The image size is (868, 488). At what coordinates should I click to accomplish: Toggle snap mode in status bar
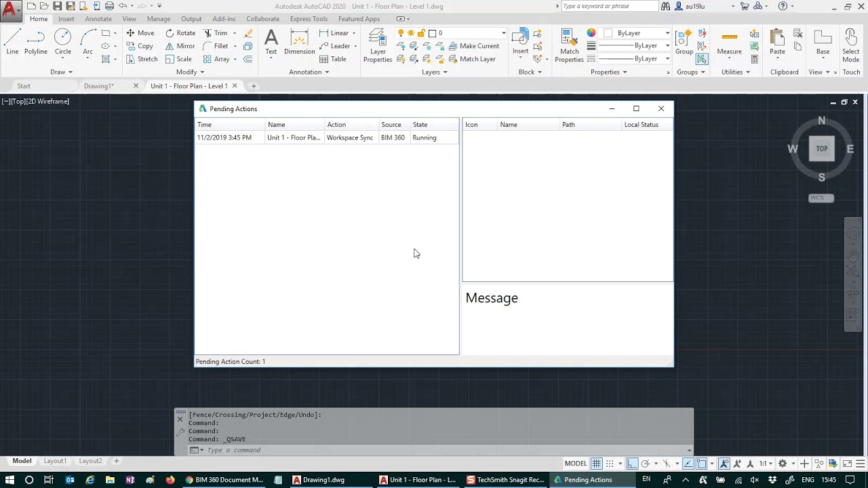pyautogui.click(x=610, y=464)
